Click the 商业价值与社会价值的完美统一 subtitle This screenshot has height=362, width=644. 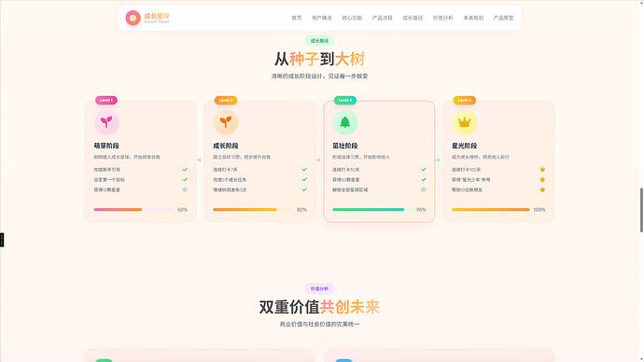[x=319, y=325]
